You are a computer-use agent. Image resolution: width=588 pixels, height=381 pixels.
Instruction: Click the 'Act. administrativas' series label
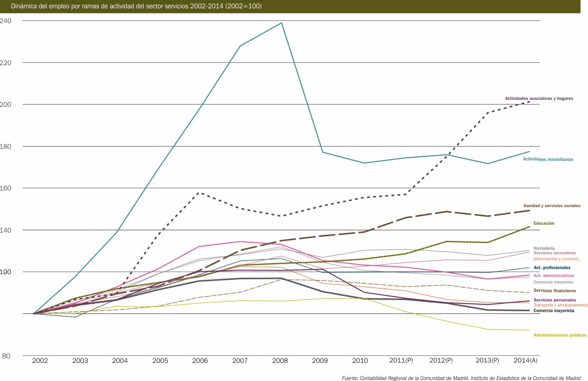point(553,276)
